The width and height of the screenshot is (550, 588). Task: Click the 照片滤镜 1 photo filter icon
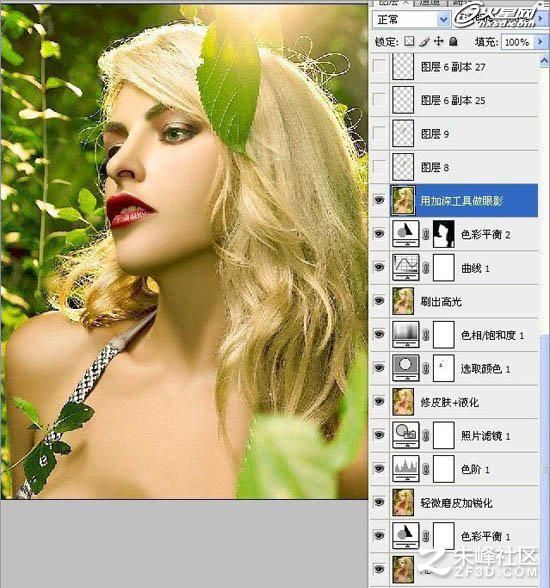click(405, 435)
